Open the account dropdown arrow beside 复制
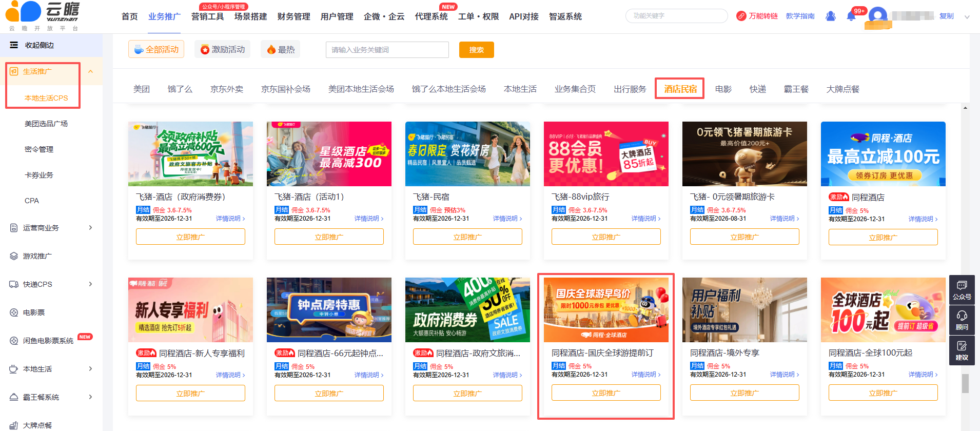 [967, 16]
